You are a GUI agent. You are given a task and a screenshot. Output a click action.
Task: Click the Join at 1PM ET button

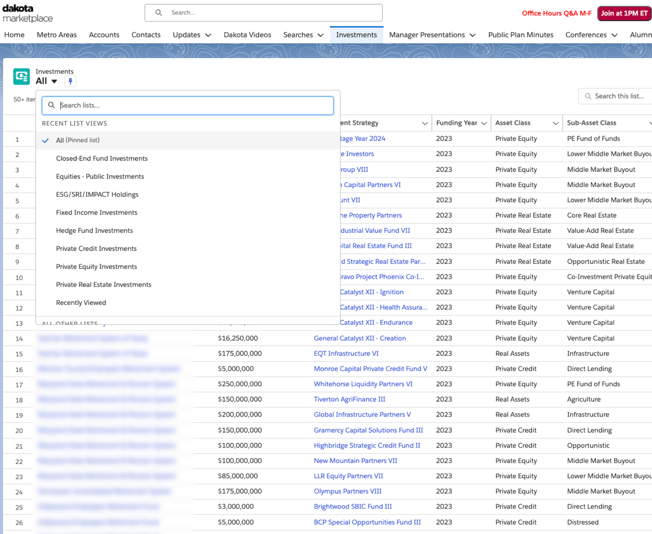[x=624, y=13]
